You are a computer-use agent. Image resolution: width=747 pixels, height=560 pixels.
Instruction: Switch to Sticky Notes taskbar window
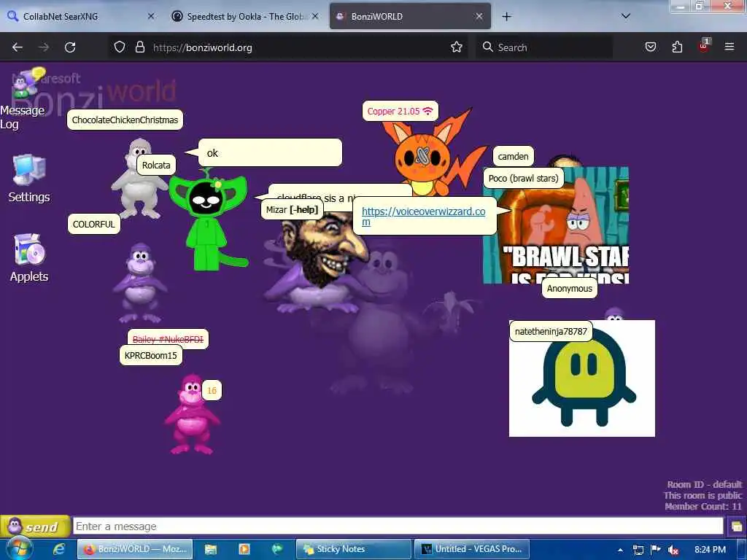354,549
